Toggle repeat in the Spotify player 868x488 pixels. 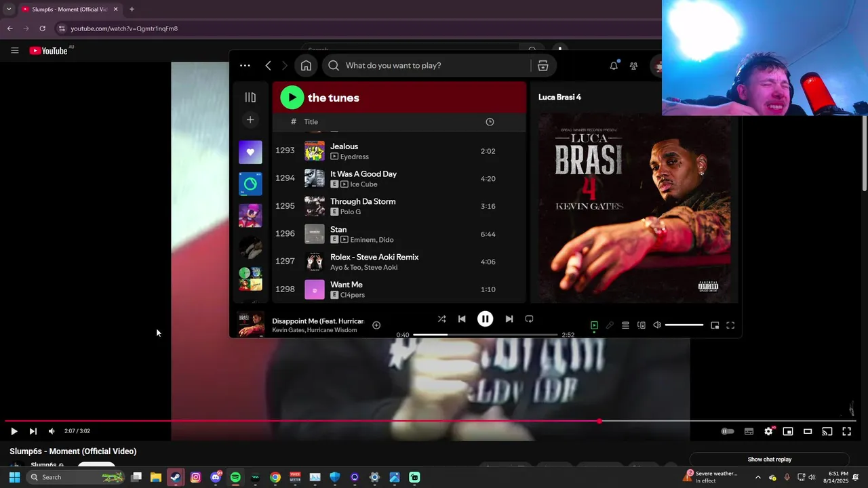tap(530, 319)
